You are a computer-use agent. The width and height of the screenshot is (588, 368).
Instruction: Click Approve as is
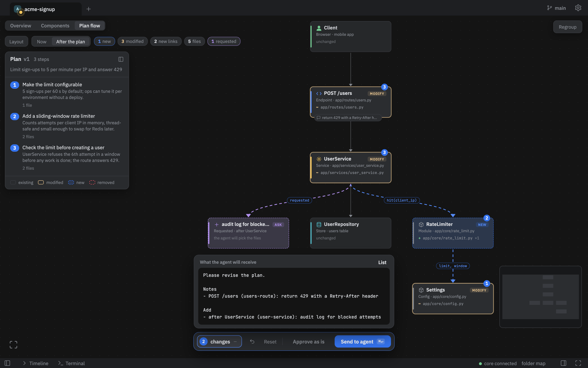(x=308, y=341)
